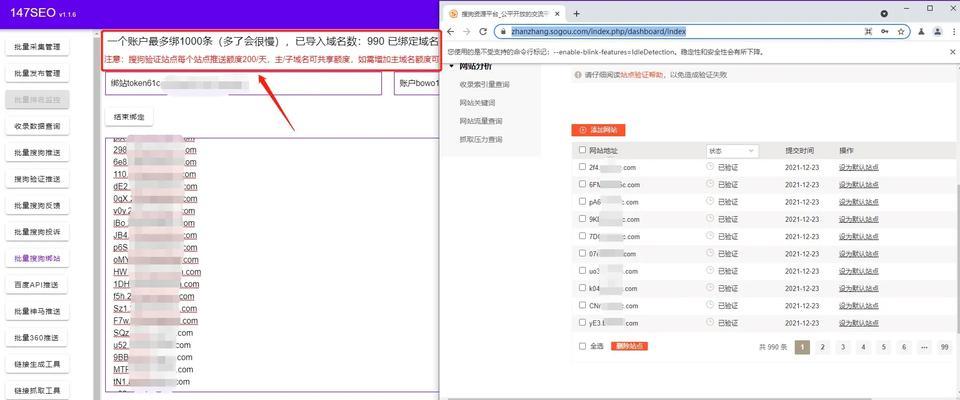960x400 pixels.
Task: Click 设为默认站点 for the yE3 site
Action: point(858,322)
